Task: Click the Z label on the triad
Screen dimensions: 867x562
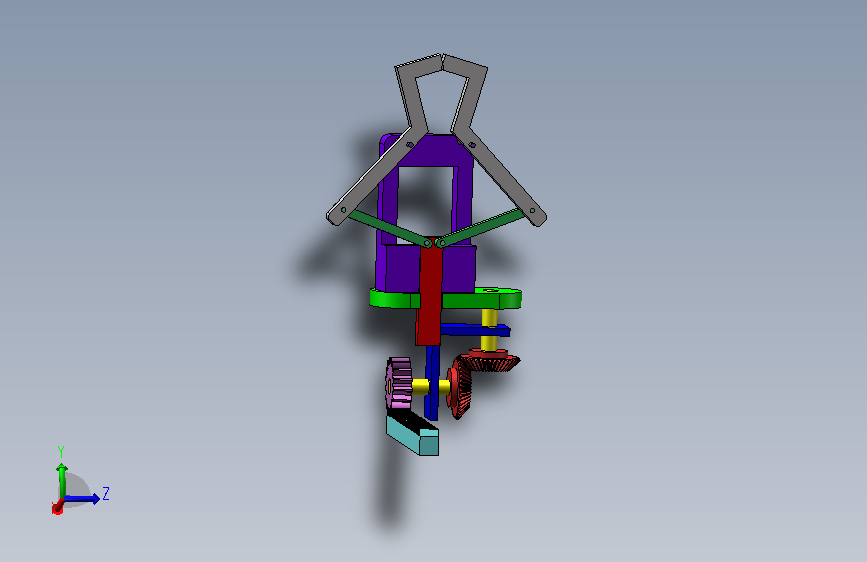Action: tap(106, 493)
